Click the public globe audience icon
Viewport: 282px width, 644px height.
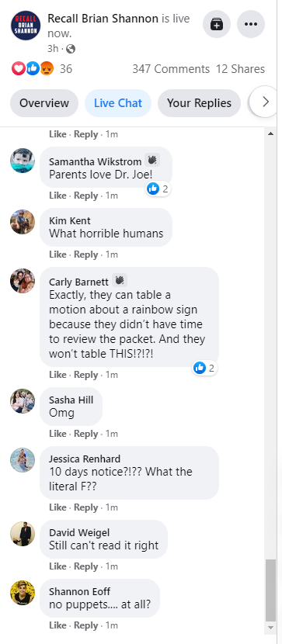point(71,49)
